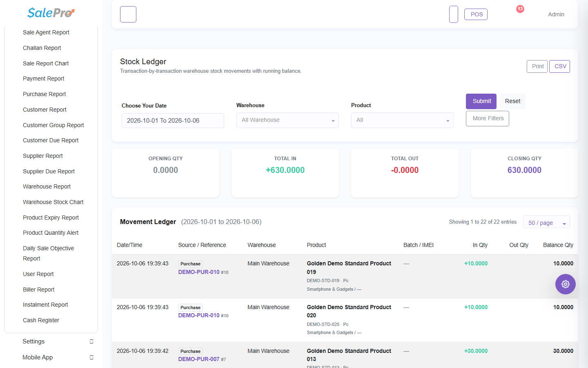The width and height of the screenshot is (588, 368).
Task: Show More Filters
Action: (x=488, y=119)
